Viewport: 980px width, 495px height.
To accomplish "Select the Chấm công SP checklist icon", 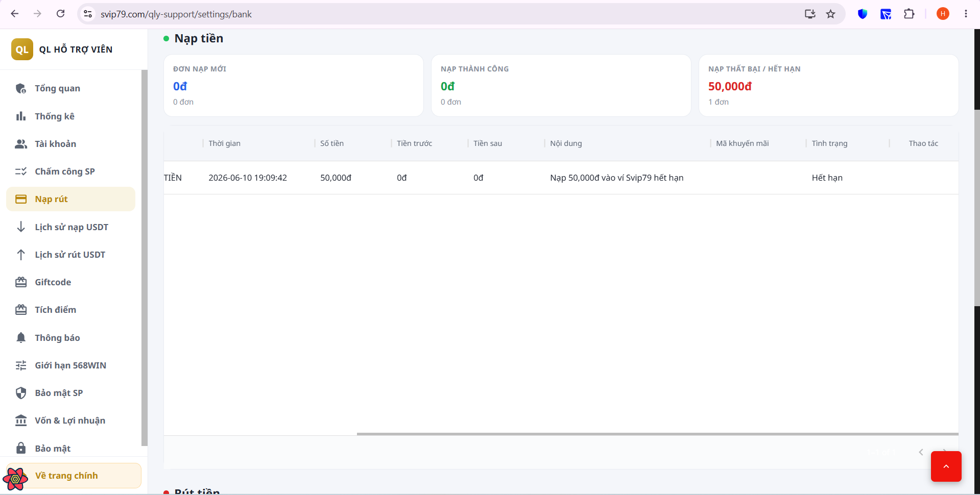I will tap(21, 171).
